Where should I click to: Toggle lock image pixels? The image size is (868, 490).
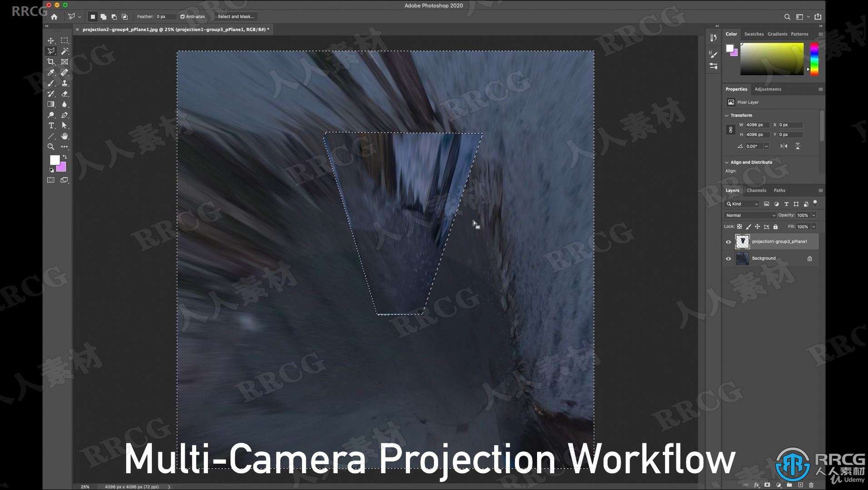tap(749, 226)
